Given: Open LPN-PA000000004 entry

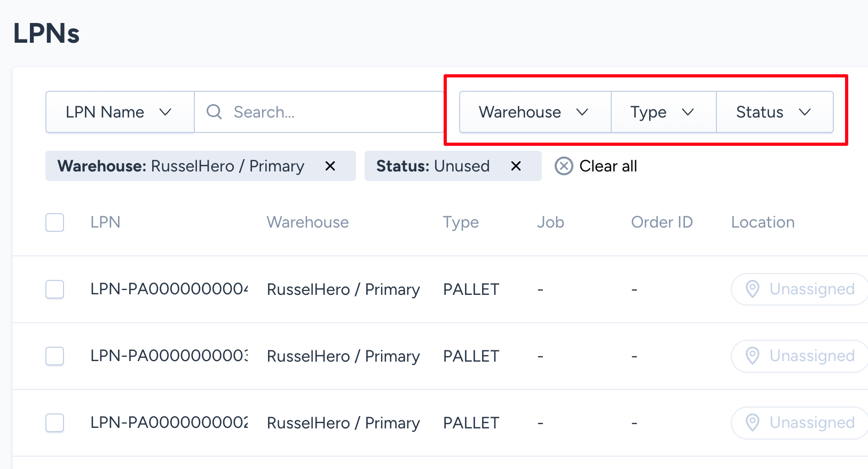Looking at the screenshot, I should point(169,289).
